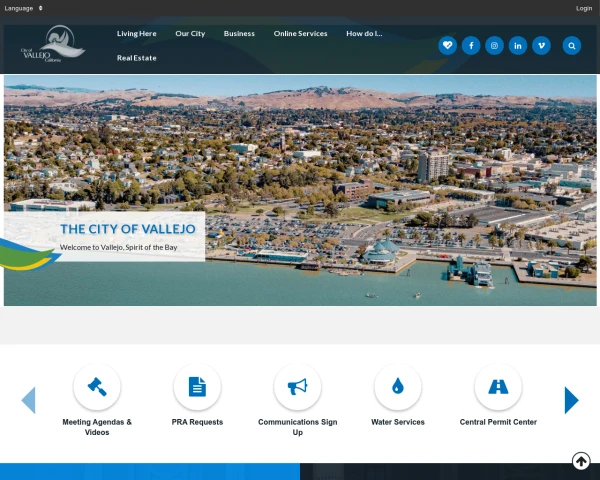
Task: Click the City of Vallejo logo
Action: (x=52, y=45)
